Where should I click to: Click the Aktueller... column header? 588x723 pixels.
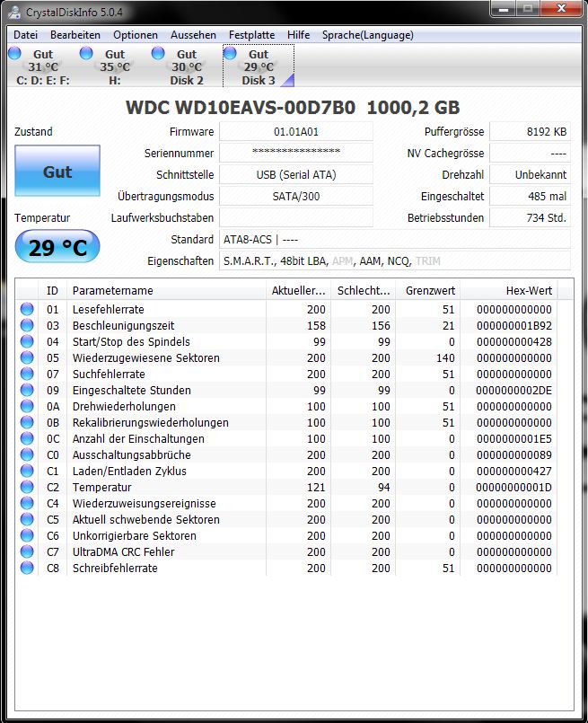click(299, 290)
